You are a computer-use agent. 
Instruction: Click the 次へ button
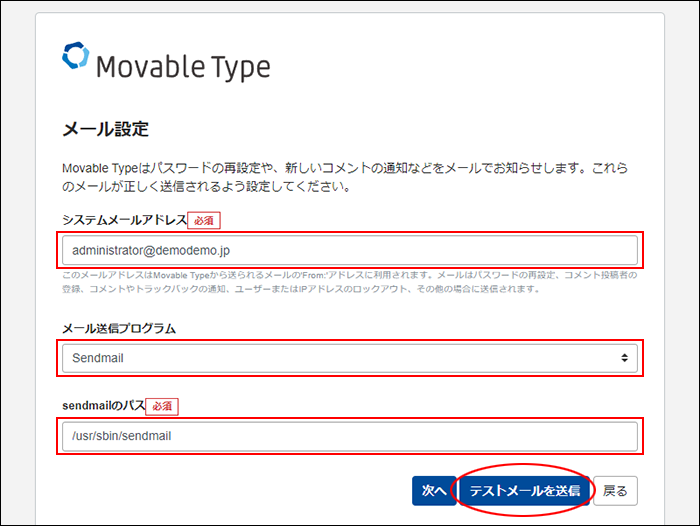[x=434, y=491]
